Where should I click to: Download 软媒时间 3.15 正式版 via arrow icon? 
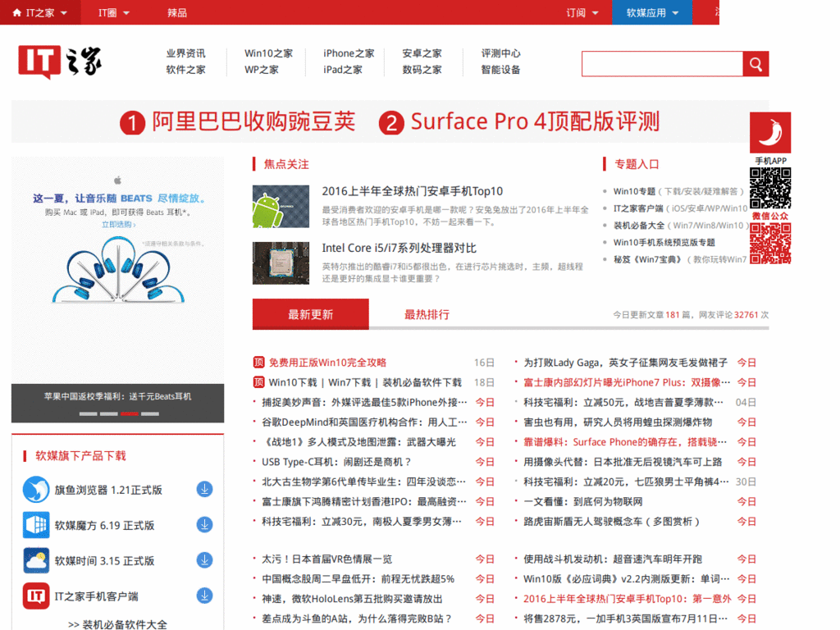point(204,560)
